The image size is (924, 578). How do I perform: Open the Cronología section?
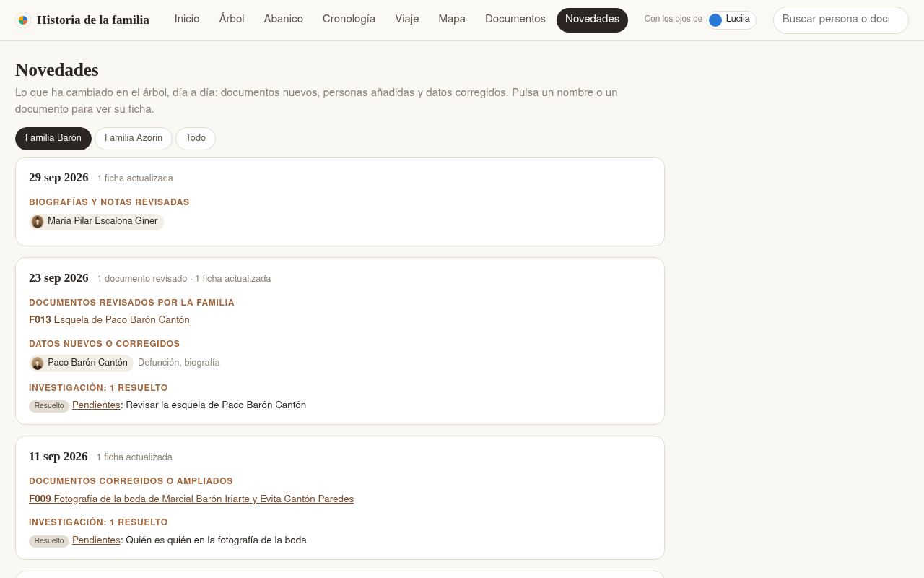coord(349,20)
